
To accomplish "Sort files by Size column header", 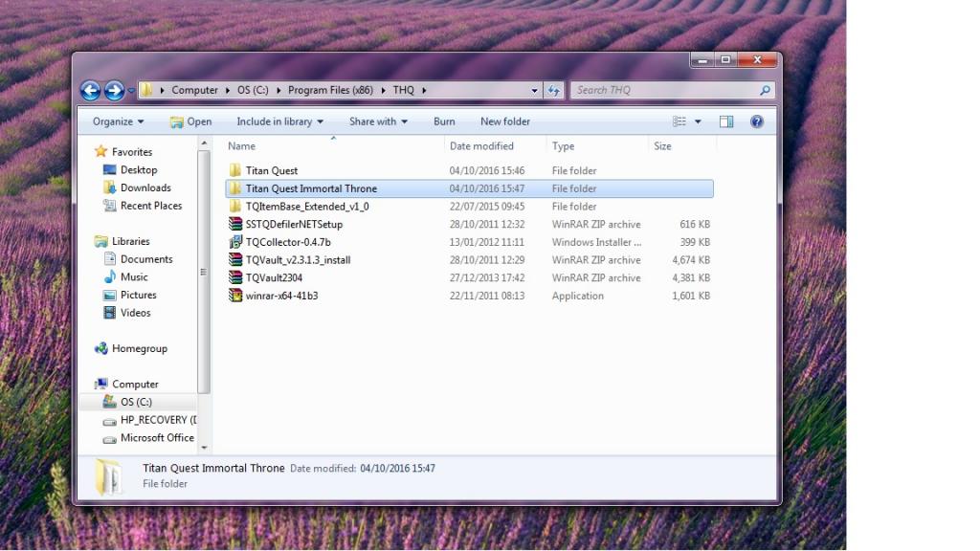I will 662,146.
